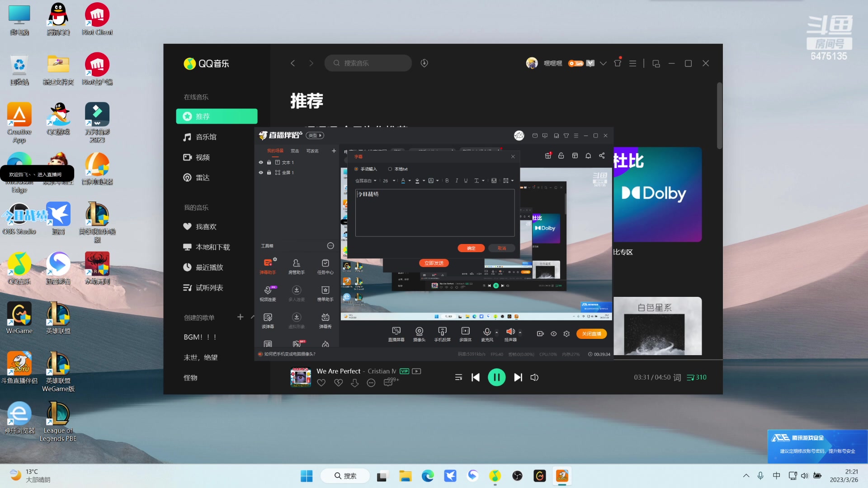Expand speaker options arrow

click(x=520, y=333)
